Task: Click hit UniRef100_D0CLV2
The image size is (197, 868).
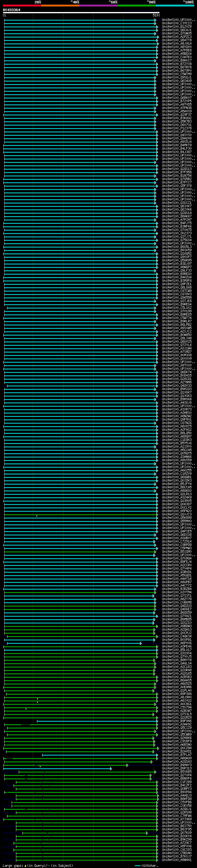Action: pos(177,507)
